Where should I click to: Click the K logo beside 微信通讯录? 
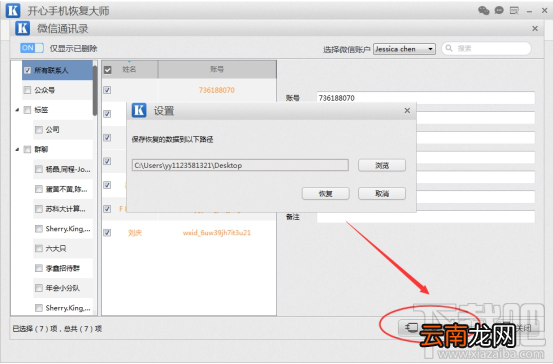pos(23,28)
